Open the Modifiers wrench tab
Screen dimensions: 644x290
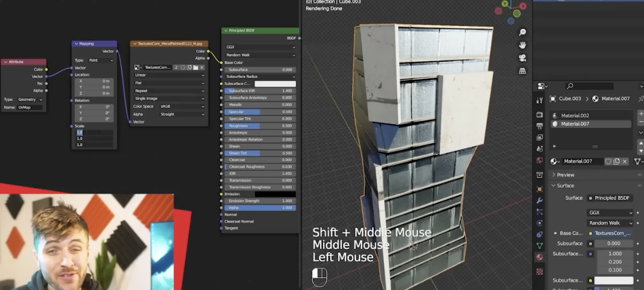[540, 200]
